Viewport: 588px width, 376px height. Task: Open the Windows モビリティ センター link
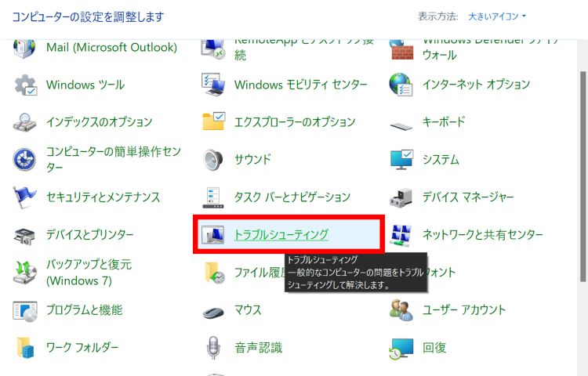point(301,85)
